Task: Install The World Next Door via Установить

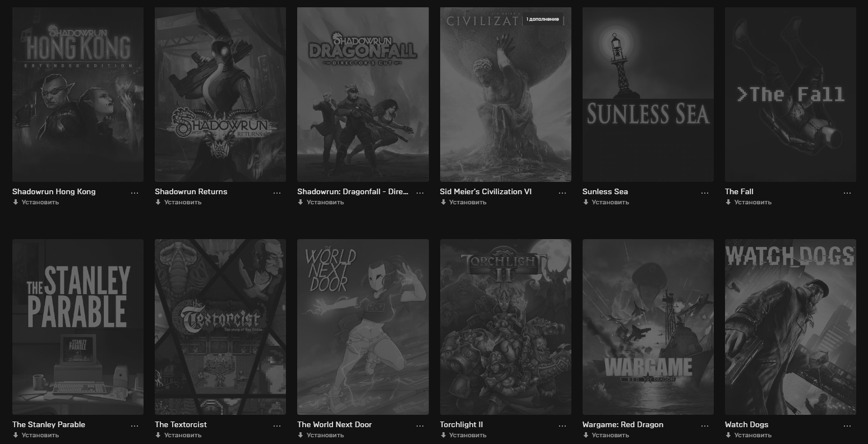Action: [321, 435]
